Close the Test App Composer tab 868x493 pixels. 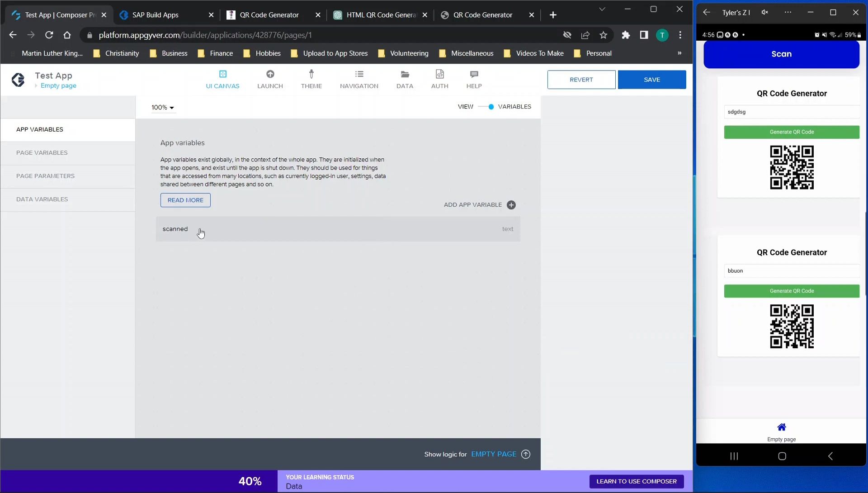click(x=104, y=15)
